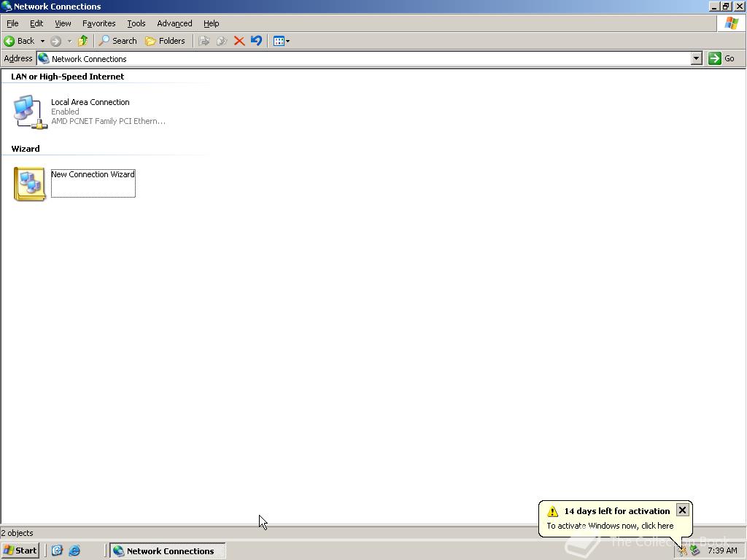Image resolution: width=747 pixels, height=560 pixels.
Task: Click the green Back arrow button
Action: pos(20,41)
